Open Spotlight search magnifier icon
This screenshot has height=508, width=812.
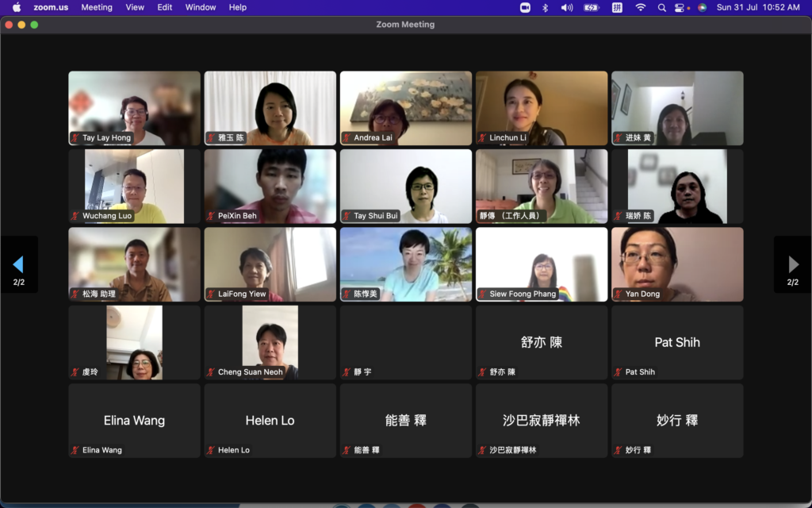pyautogui.click(x=662, y=7)
